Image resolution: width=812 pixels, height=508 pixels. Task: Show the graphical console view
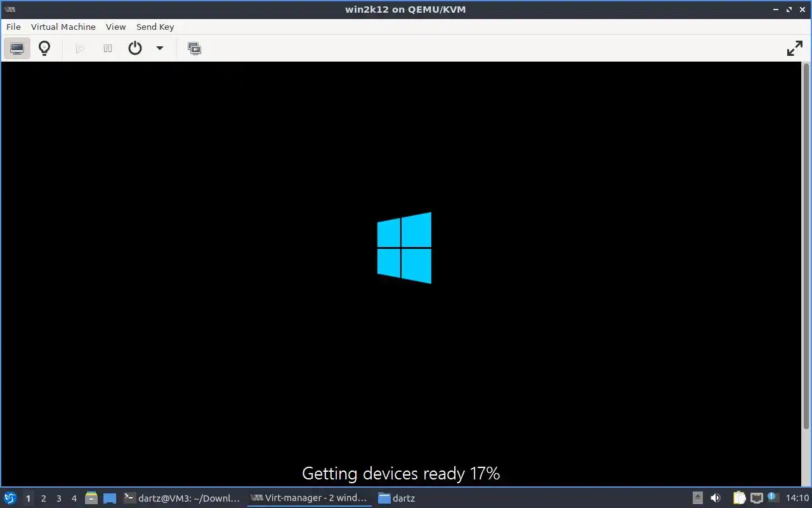click(x=17, y=48)
